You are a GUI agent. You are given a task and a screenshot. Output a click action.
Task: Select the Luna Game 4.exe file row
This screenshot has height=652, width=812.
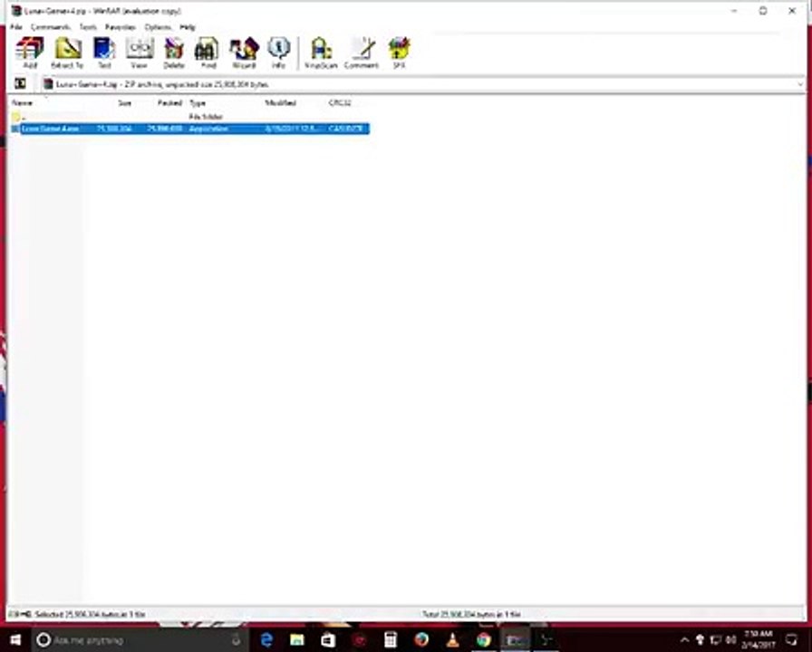[190, 129]
